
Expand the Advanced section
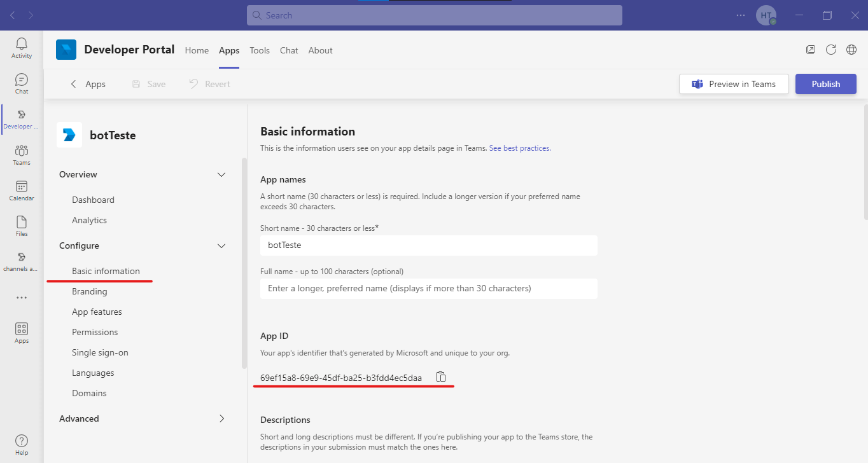click(x=221, y=418)
